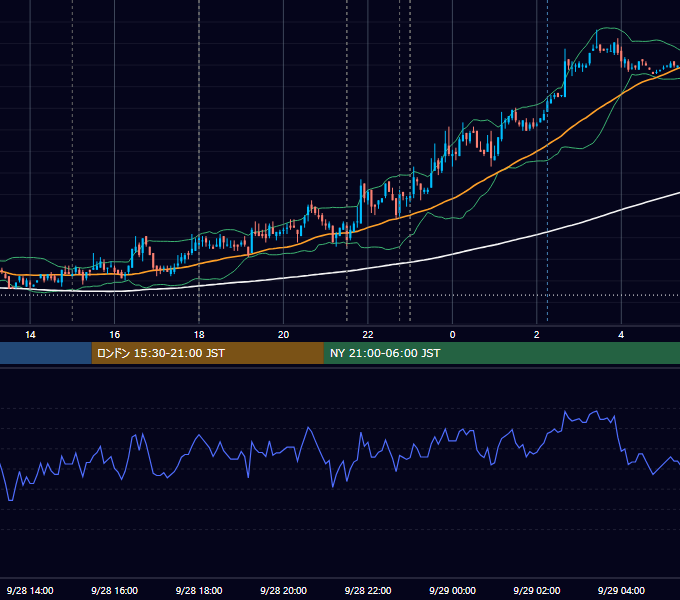Click the hour label 20 on time axis
Image resolution: width=680 pixels, height=600 pixels.
[x=283, y=335]
